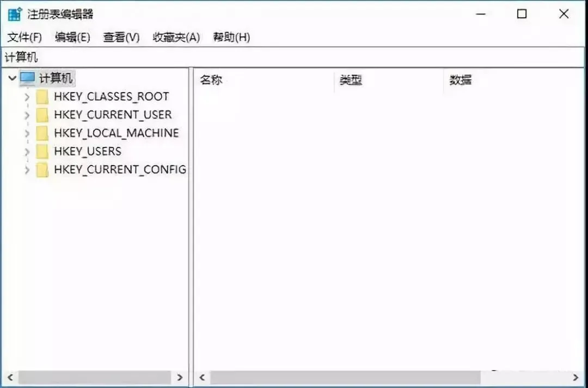Viewport: 588px width, 388px height.
Task: Click the folder icon for HKEY_USERS
Action: pyautogui.click(x=42, y=151)
